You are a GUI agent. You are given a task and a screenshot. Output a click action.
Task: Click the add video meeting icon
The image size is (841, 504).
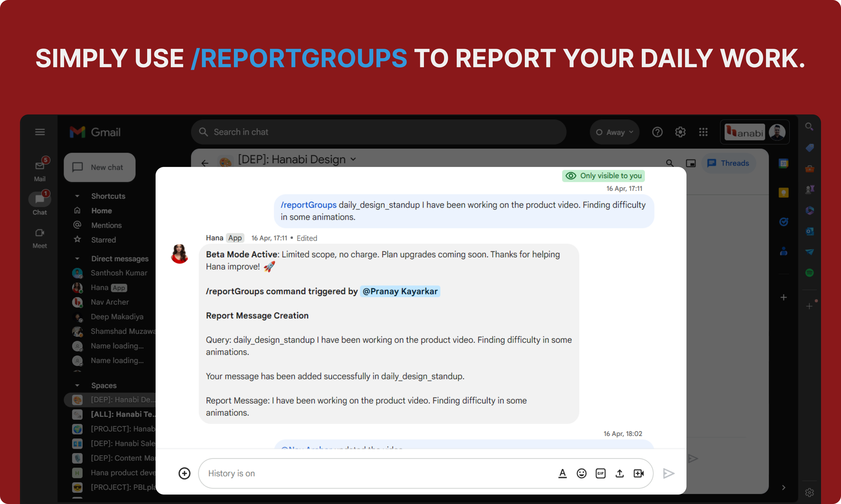tap(638, 473)
